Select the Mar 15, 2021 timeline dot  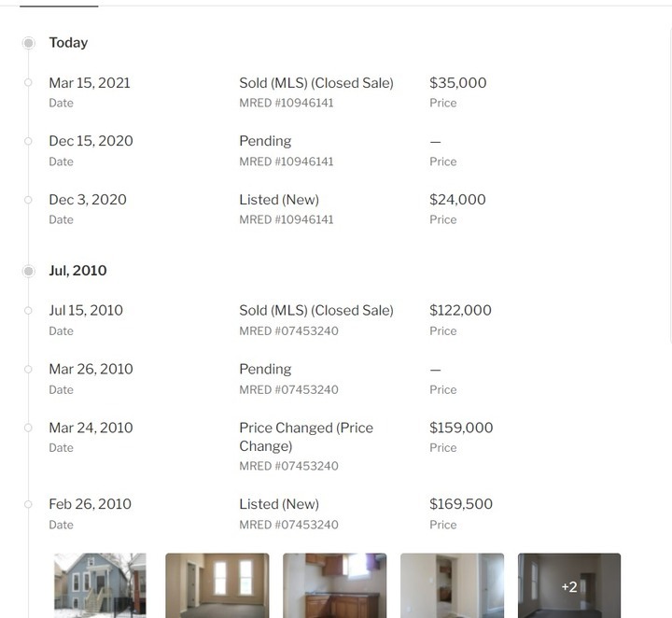point(29,83)
